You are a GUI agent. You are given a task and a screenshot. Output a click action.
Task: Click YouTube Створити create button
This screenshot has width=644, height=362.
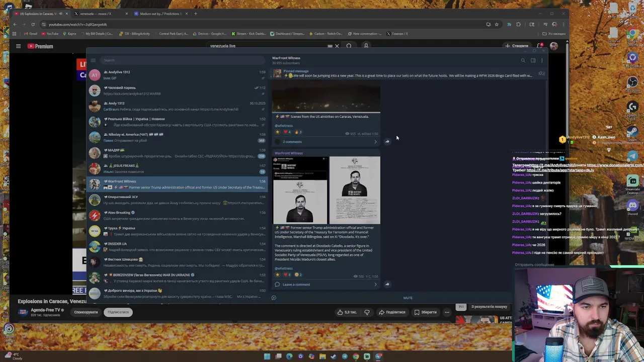pos(517,46)
